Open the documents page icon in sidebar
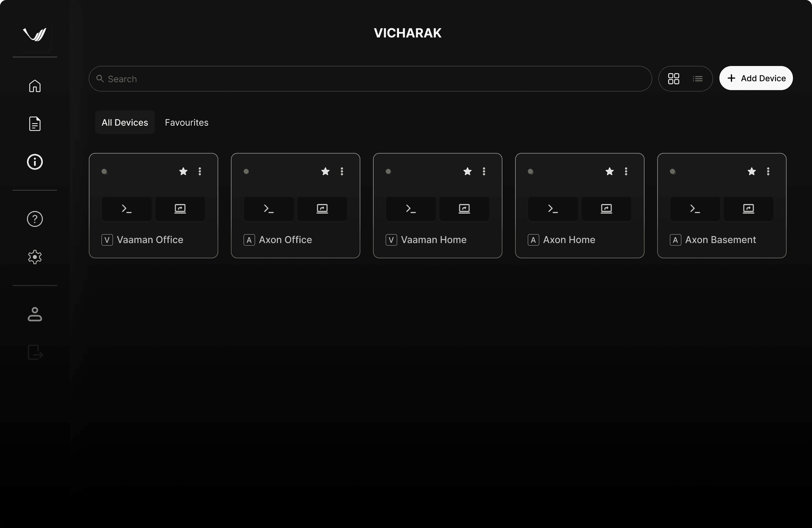Screen dimensions: 812x528 [35, 123]
